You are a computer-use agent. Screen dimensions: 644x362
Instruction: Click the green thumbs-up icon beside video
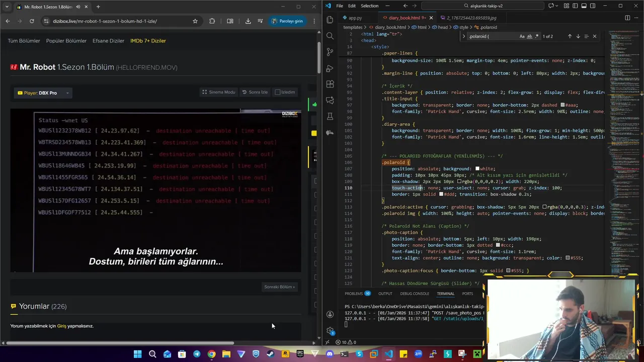click(x=314, y=105)
